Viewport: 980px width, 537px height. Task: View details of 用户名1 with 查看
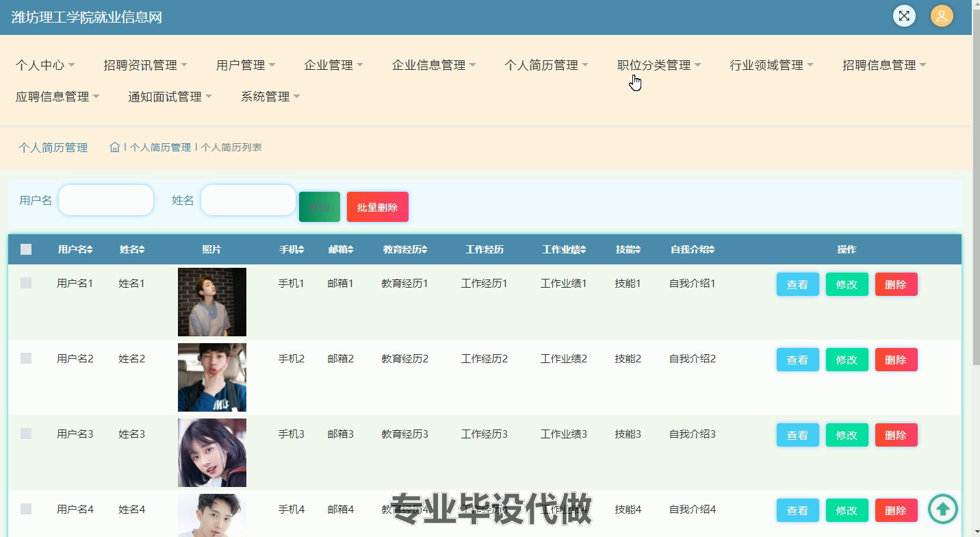(797, 284)
